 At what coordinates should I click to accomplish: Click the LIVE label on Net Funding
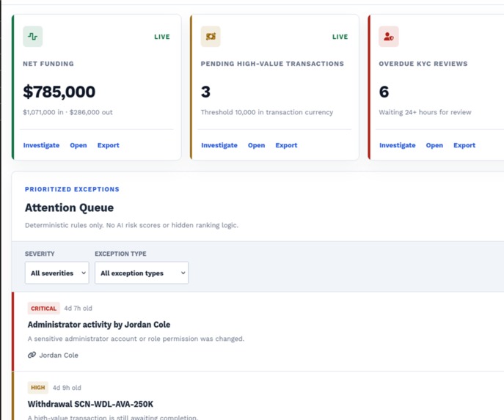pos(162,37)
